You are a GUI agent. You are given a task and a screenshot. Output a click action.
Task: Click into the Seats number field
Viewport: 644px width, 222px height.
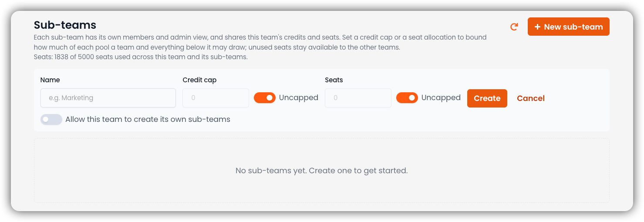click(x=358, y=98)
